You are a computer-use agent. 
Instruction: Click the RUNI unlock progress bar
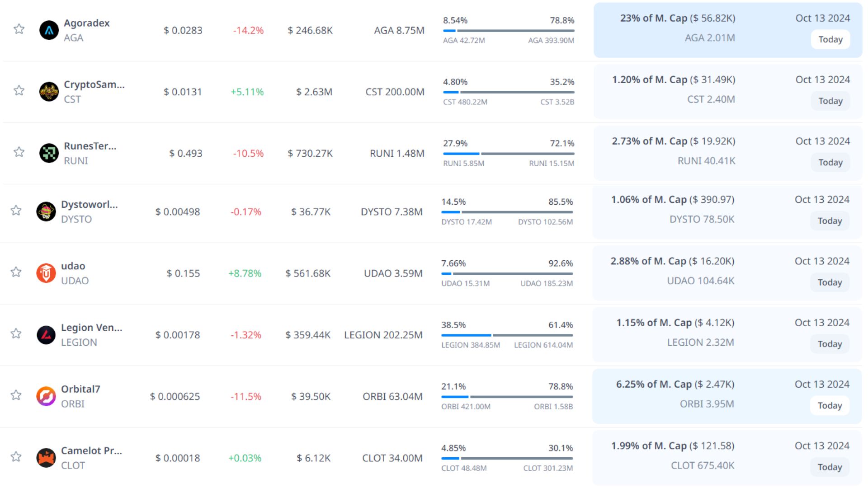[509, 154]
